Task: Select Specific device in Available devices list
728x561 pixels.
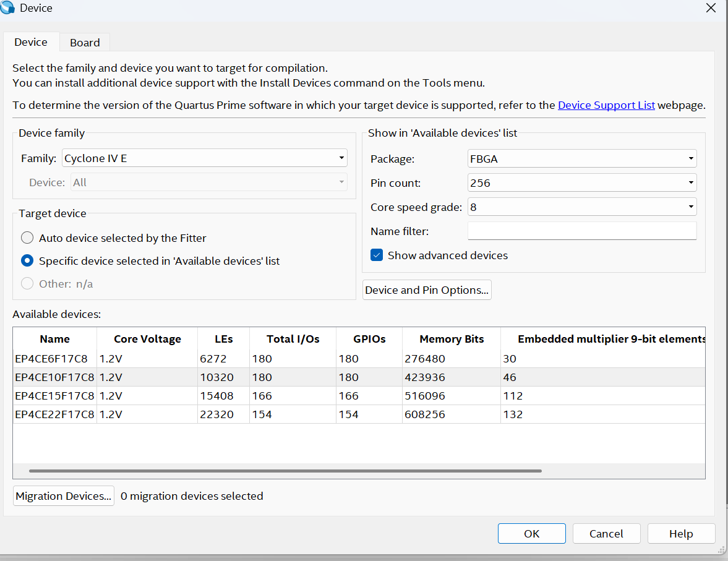Action: pos(27,260)
